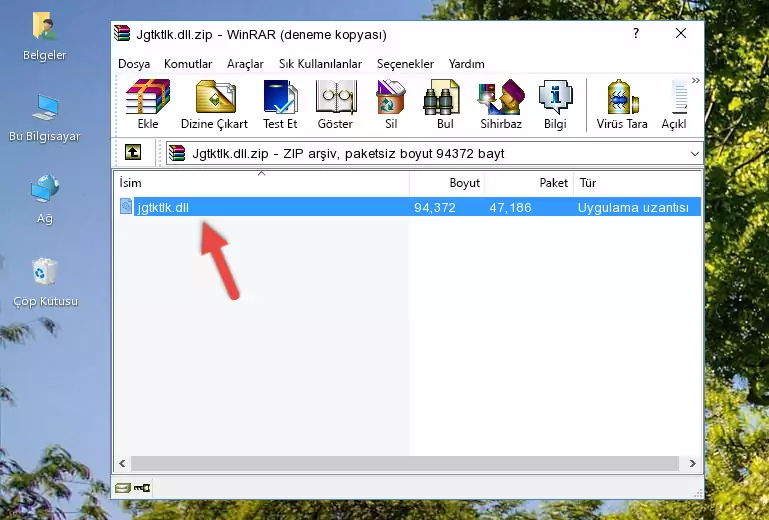Open the Ağ network desktop icon
The width and height of the screenshot is (769, 520).
point(45,199)
